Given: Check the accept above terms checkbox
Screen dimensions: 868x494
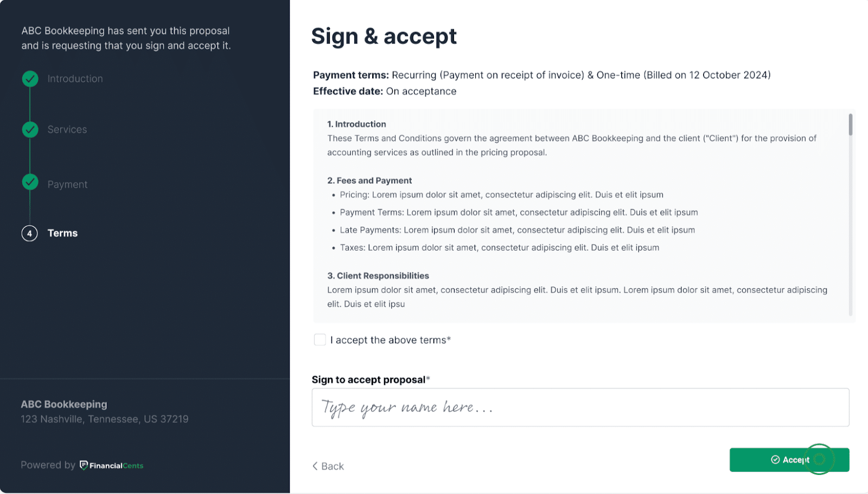Looking at the screenshot, I should (320, 340).
